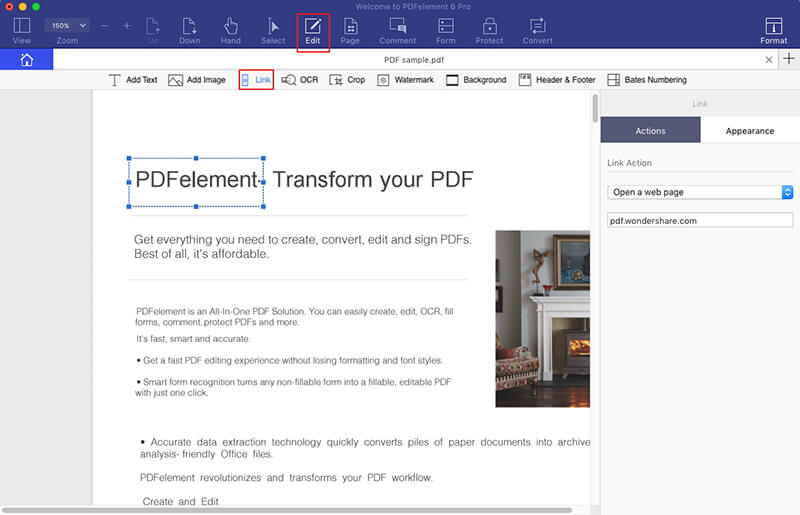The height and width of the screenshot is (515, 800).
Task: Open Header & Footer tool
Action: pos(557,80)
